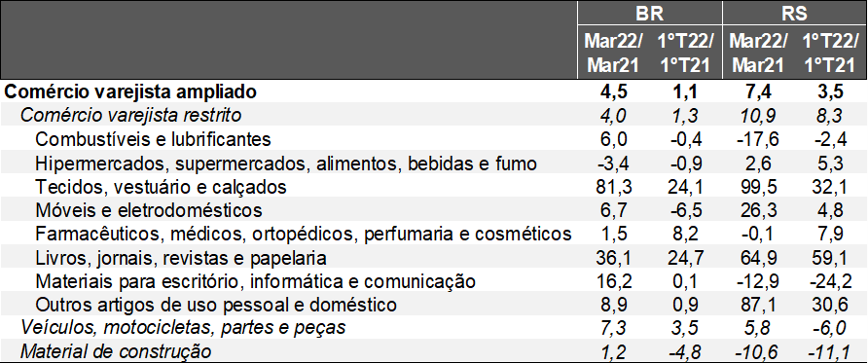This screenshot has width=868, height=364.
Task: Click the 59,1 value cell
Action: (x=829, y=258)
